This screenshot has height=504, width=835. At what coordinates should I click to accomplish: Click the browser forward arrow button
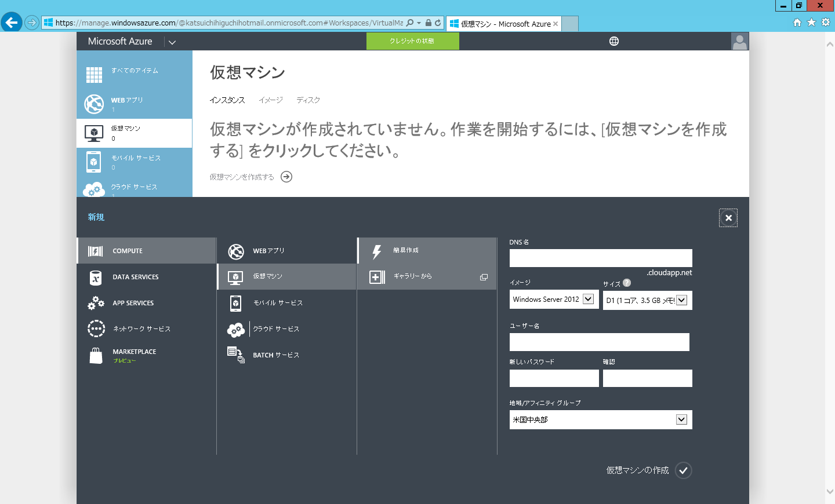coord(32,23)
